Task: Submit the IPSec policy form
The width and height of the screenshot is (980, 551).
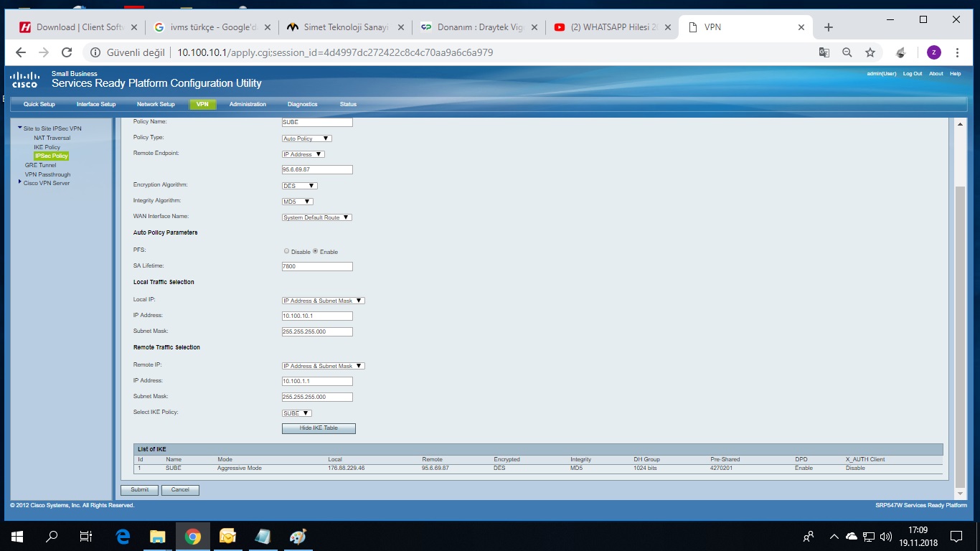Action: pyautogui.click(x=139, y=490)
